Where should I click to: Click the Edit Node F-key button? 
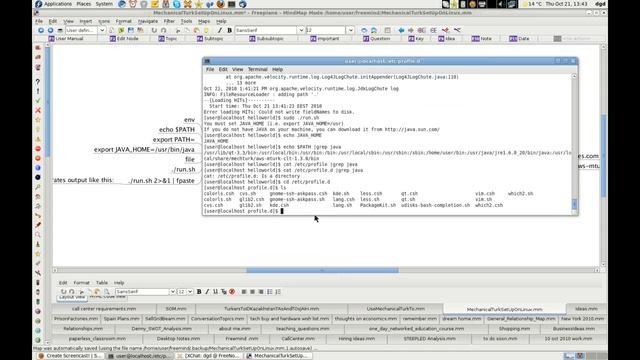[124, 39]
